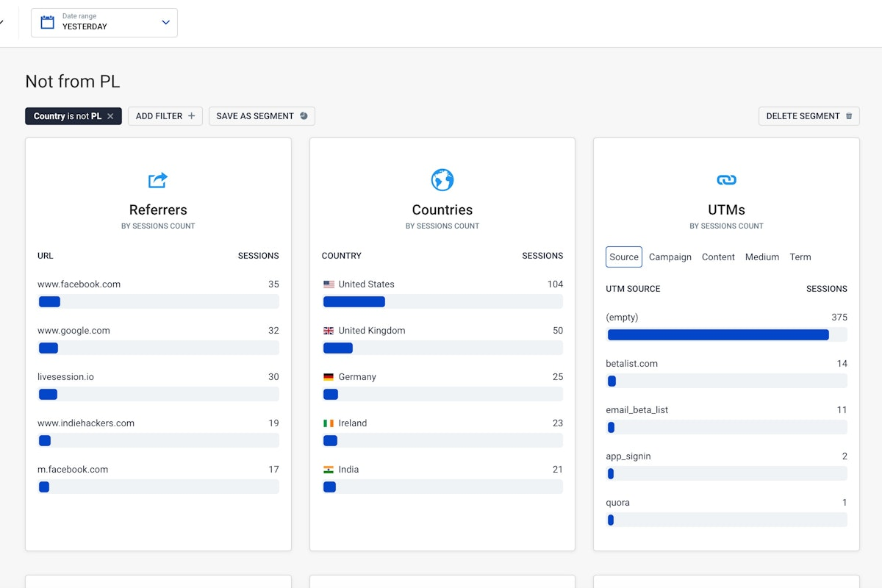Select the www.indiehackers.com referrer row
Image resolution: width=882 pixels, height=588 pixels.
(x=86, y=423)
